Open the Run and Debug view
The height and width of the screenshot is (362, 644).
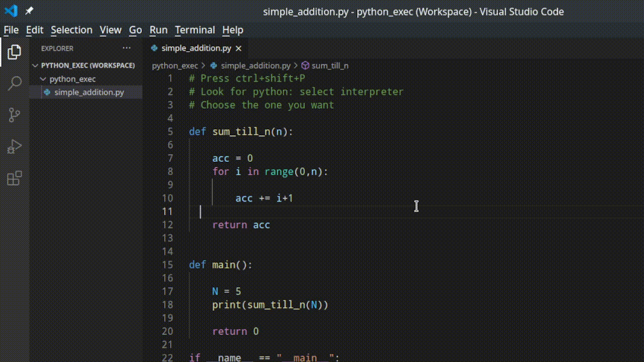click(x=14, y=147)
